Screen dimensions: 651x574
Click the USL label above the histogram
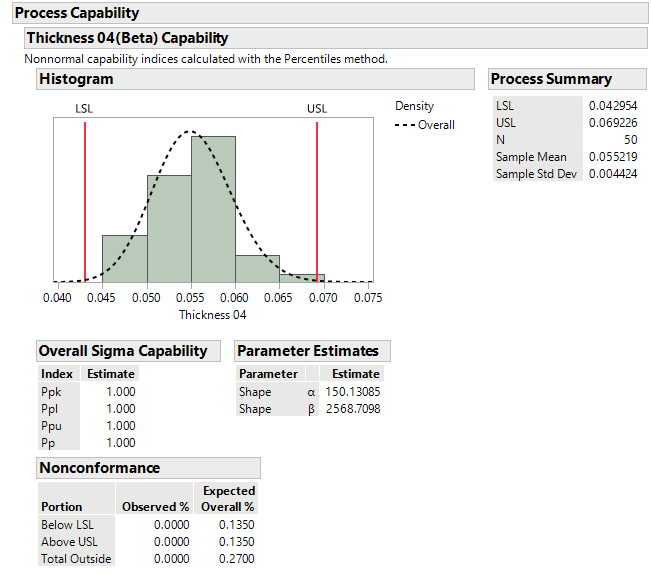point(317,109)
